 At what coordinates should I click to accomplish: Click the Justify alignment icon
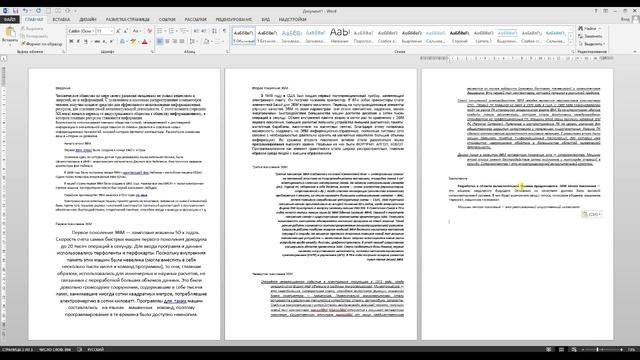[182, 42]
